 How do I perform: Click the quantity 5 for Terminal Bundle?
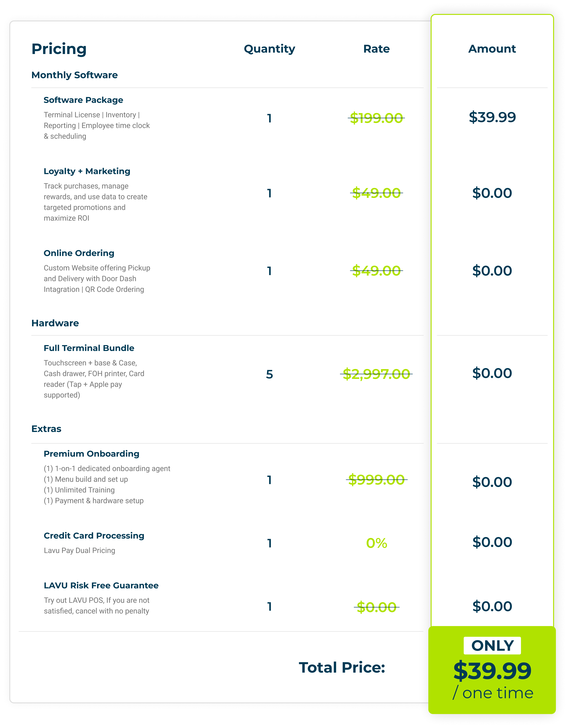click(x=269, y=374)
